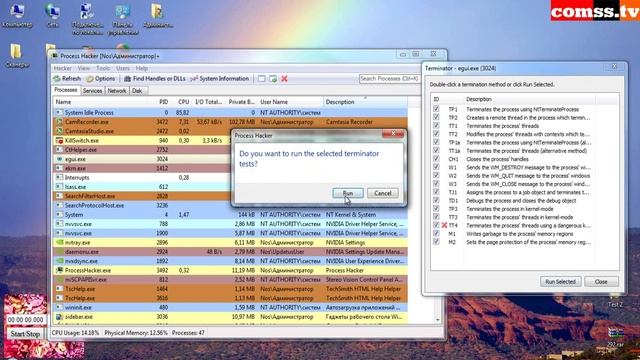Viewport: 640px width, 360px height.
Task: Select the ProcessHacker.exe process icon
Action: click(59, 270)
